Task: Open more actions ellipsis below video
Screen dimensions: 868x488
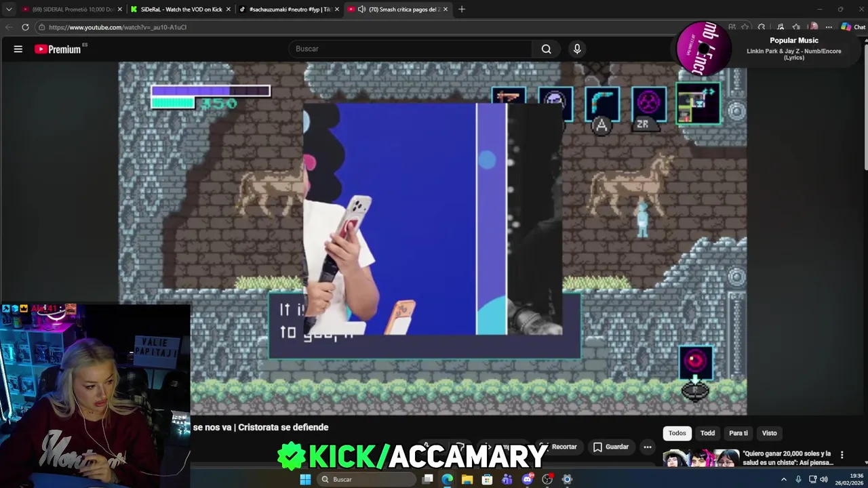Action: 648,447
